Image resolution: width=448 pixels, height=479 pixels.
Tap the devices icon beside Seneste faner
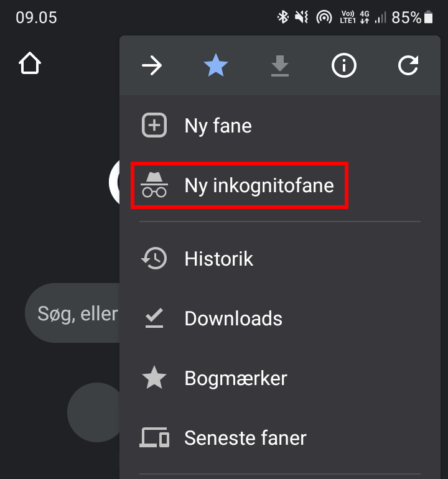click(154, 438)
